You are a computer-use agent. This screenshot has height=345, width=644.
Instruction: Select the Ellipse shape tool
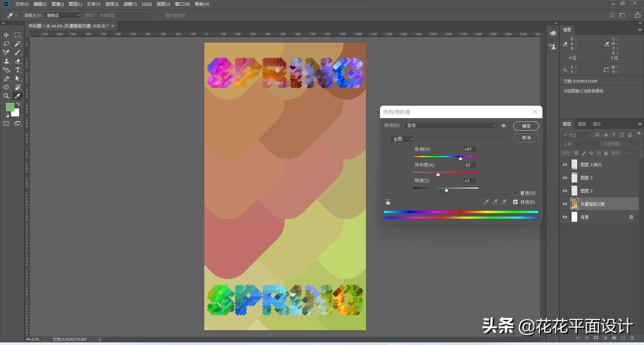pos(6,88)
